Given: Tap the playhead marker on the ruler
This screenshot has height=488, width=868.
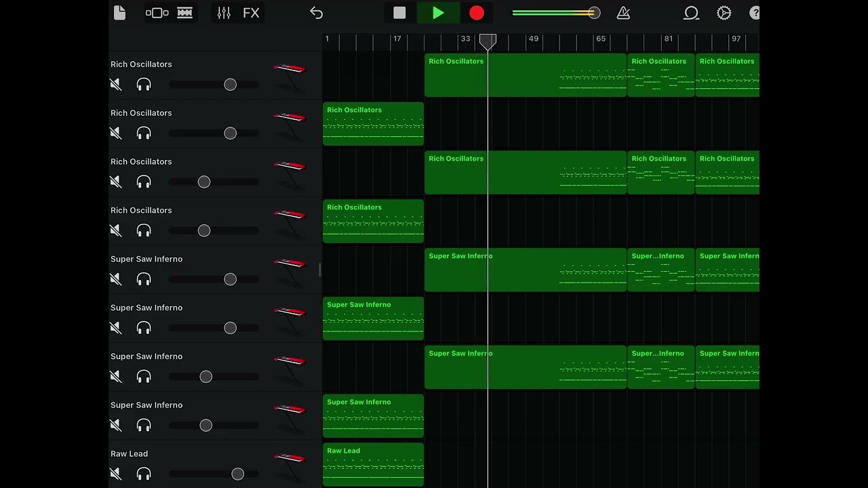Looking at the screenshot, I should click(x=488, y=41).
